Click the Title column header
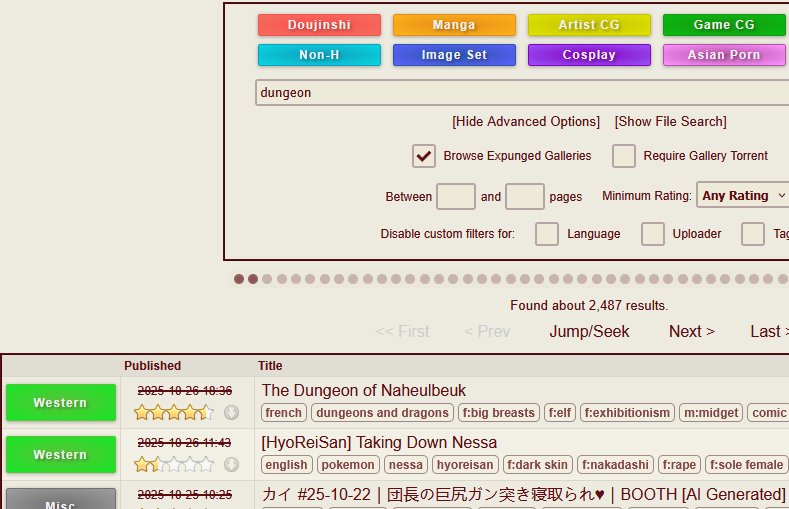This screenshot has width=789, height=509. point(270,366)
